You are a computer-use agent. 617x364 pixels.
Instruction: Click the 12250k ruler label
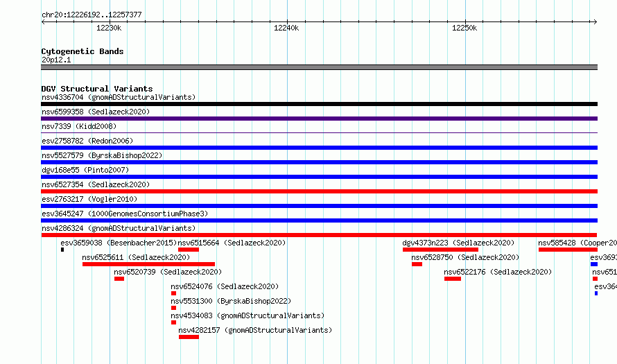[464, 28]
